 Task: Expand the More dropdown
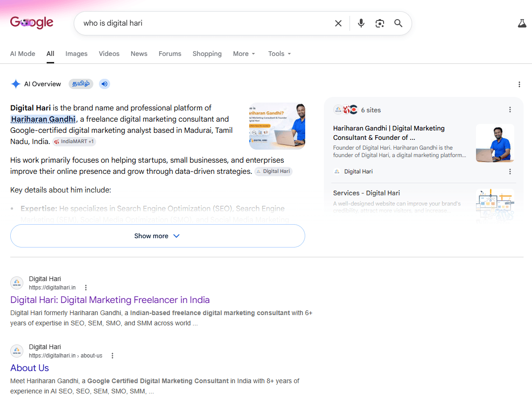[x=244, y=54]
